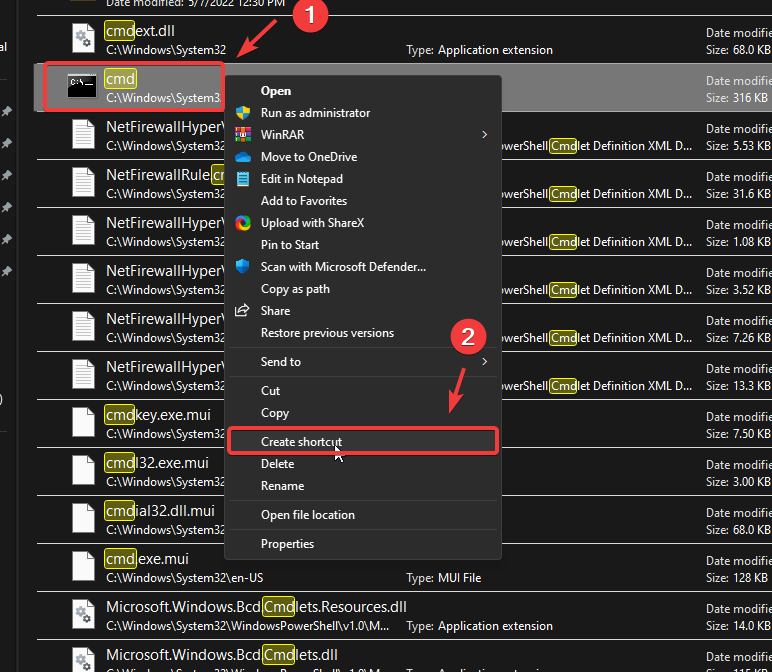Choose Delete from the menu
Screen dimensions: 772x672
tap(363, 464)
